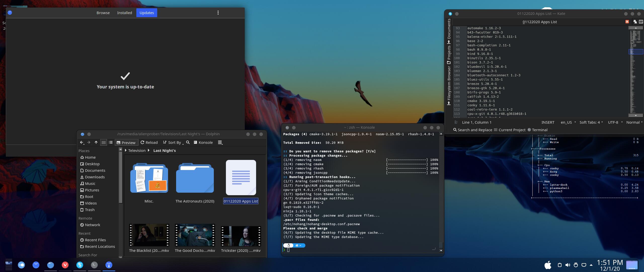Viewport: 644px width, 272px height.
Task: Launch the Vivaldi browser from the dock
Action: click(x=65, y=265)
